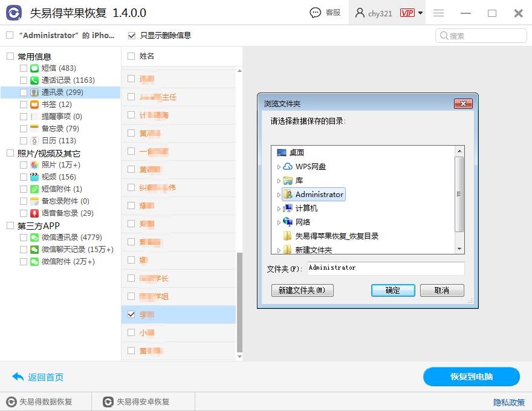The height and width of the screenshot is (411, 532).
Task: Click the user account avatar icon
Action: tap(360, 13)
